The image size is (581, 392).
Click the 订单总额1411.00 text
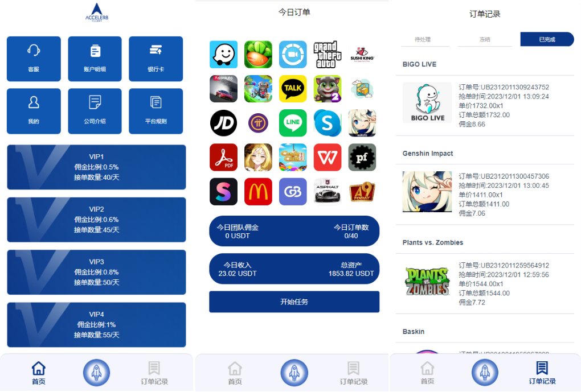tap(484, 204)
